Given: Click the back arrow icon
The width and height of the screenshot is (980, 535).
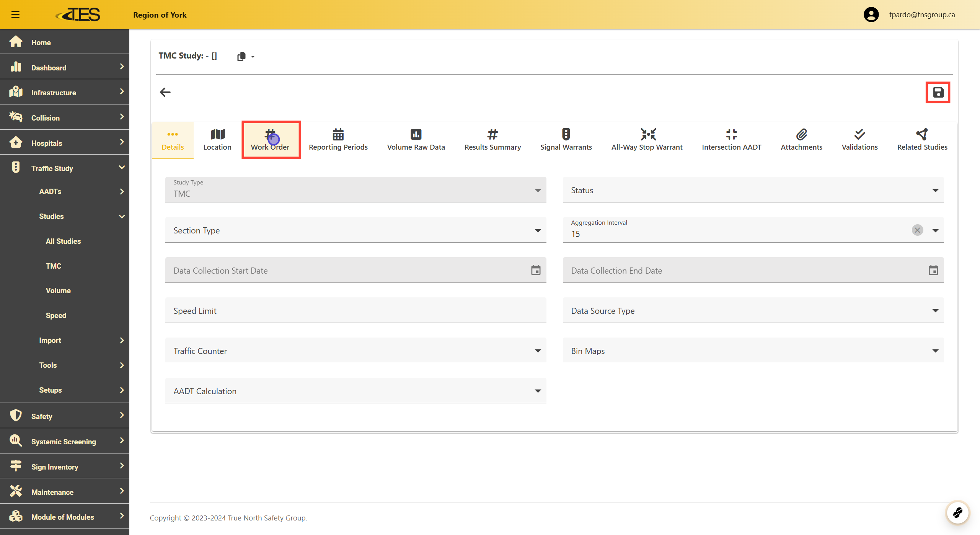Looking at the screenshot, I should click(165, 92).
